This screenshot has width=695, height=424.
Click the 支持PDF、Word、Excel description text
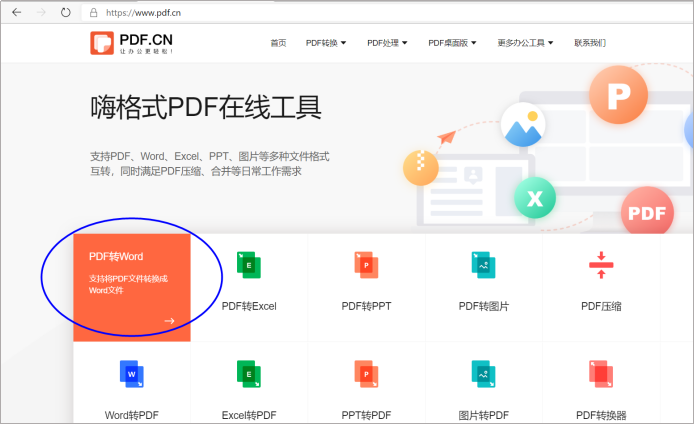point(210,163)
